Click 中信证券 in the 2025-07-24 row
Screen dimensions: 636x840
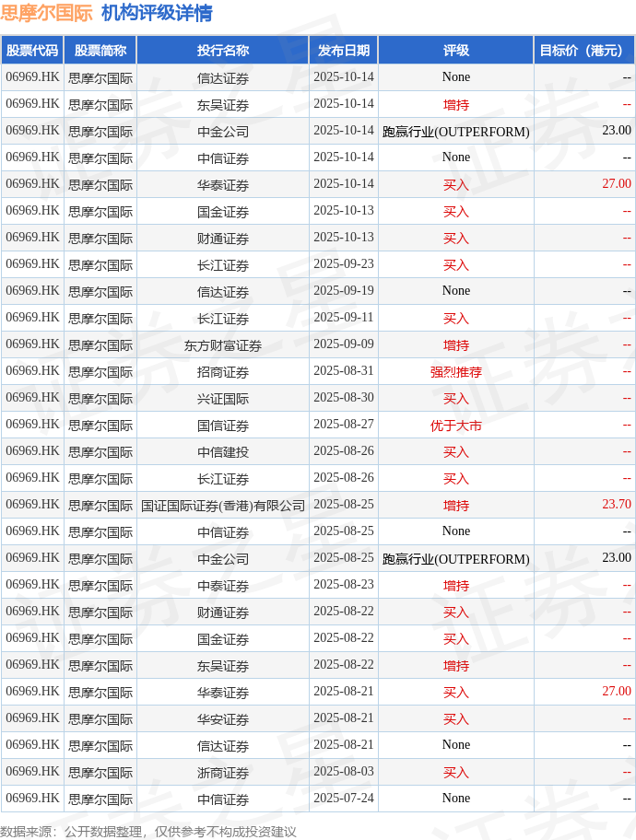[x=222, y=799]
